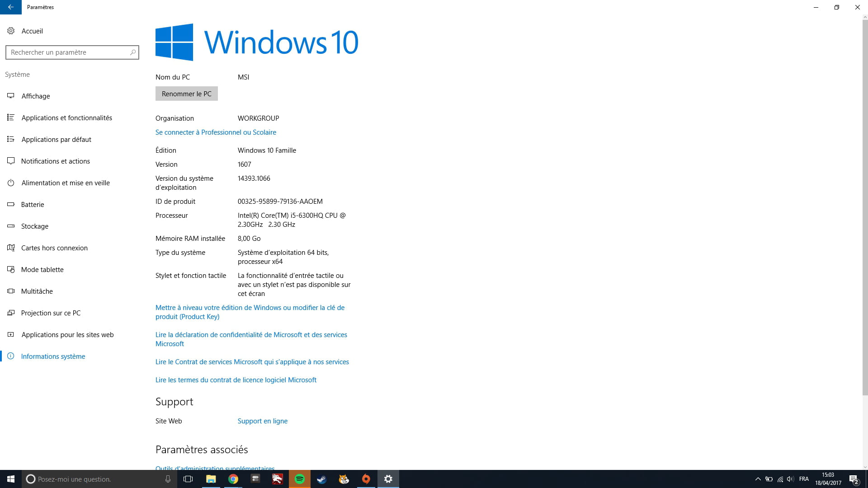Click the Mode tablette icon
Screen dimensions: 868x488
[11, 269]
